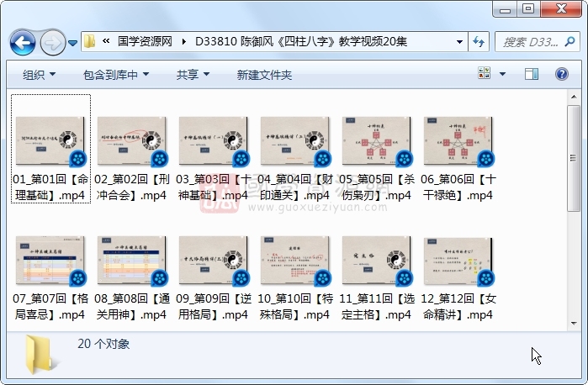
Task: Click filename text 12_第12回【女命精讲】.mp4
Action: point(458,306)
